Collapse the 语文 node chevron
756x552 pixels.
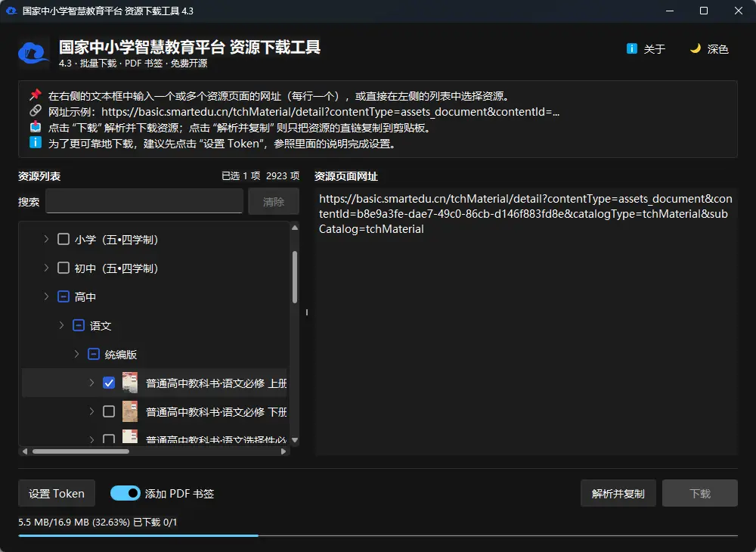[62, 325]
